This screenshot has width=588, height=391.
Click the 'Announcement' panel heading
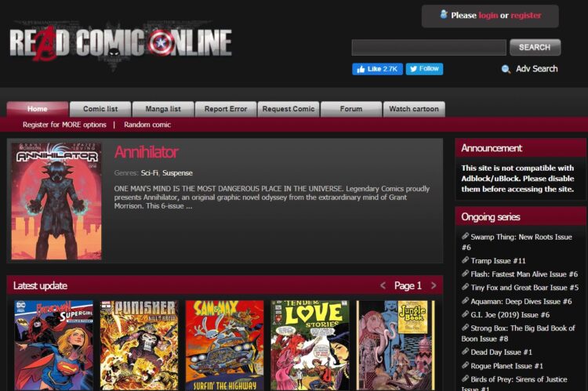click(x=492, y=148)
